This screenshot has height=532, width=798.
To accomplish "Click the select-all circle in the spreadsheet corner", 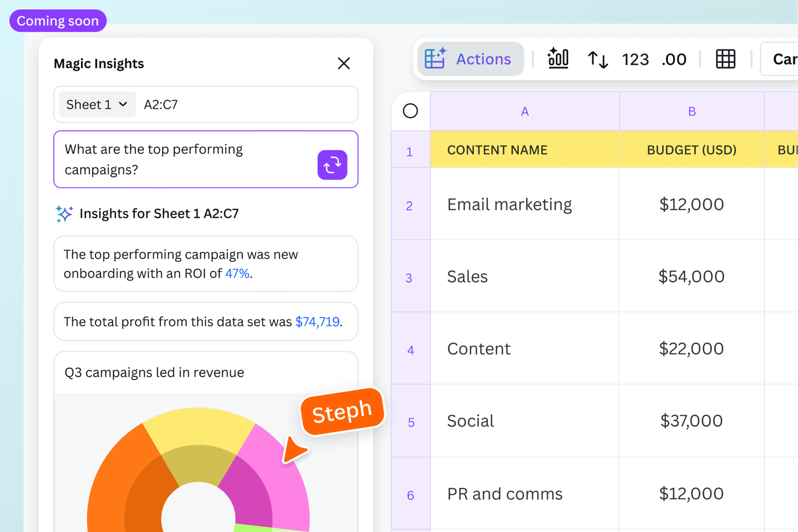I will pos(410,110).
